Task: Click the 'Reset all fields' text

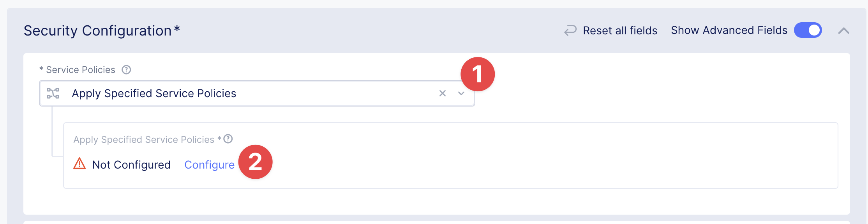Action: coord(620,30)
